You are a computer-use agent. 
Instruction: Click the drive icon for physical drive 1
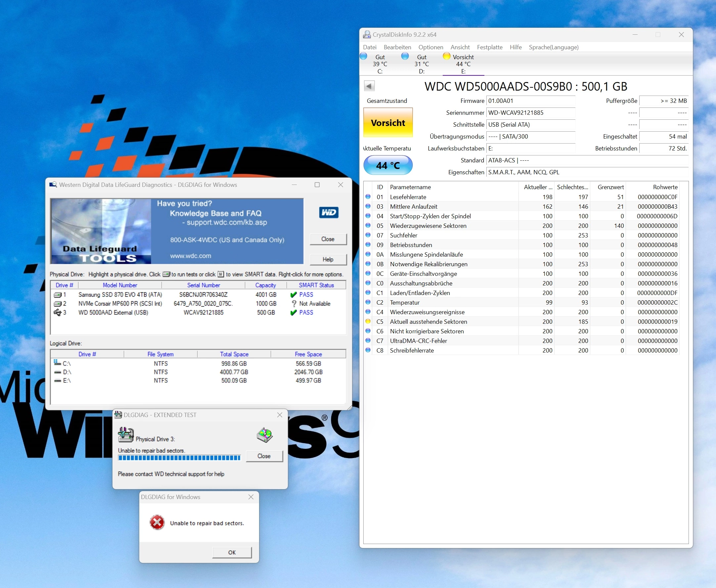pos(58,295)
